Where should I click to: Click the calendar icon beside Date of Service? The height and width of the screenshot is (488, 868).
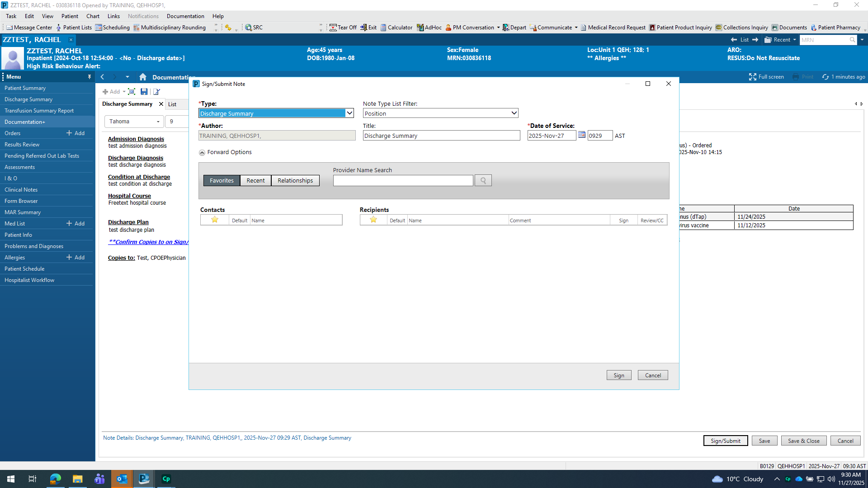pos(582,135)
